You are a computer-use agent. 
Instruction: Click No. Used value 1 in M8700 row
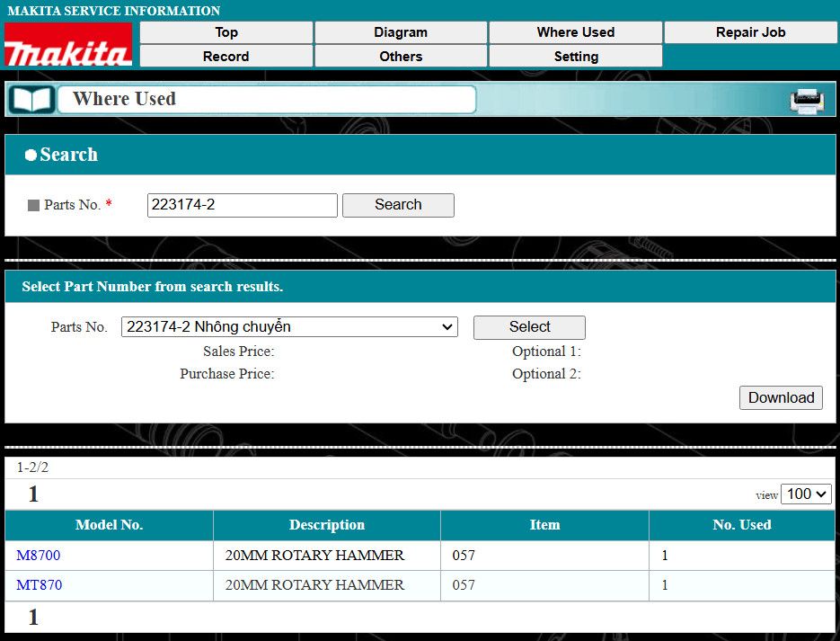coord(665,556)
